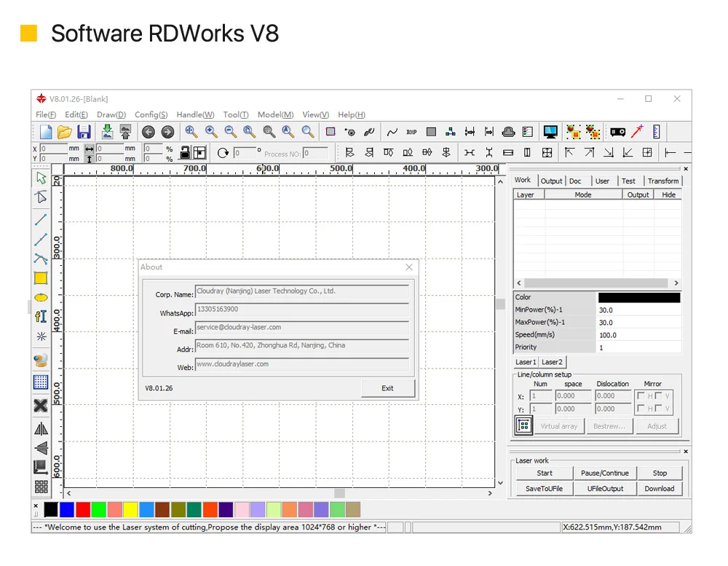728x566 pixels.
Task: Click the blue vertical ruler toolbar icon
Action: [x=656, y=132]
